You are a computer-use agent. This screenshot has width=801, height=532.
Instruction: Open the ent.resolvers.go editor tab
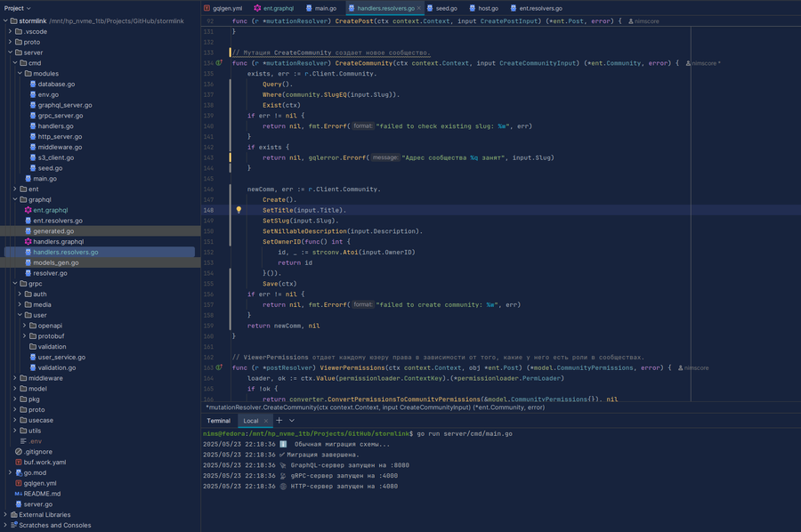pos(537,8)
